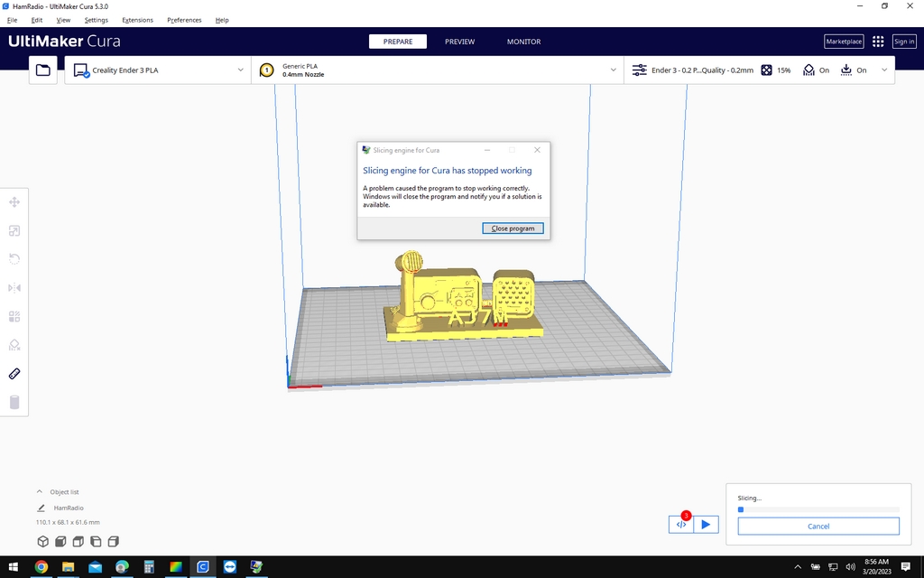
Task: Open the File menu
Action: click(x=13, y=20)
